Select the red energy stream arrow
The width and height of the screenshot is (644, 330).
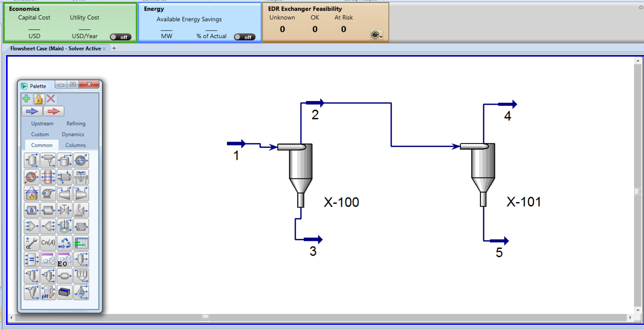pyautogui.click(x=53, y=111)
